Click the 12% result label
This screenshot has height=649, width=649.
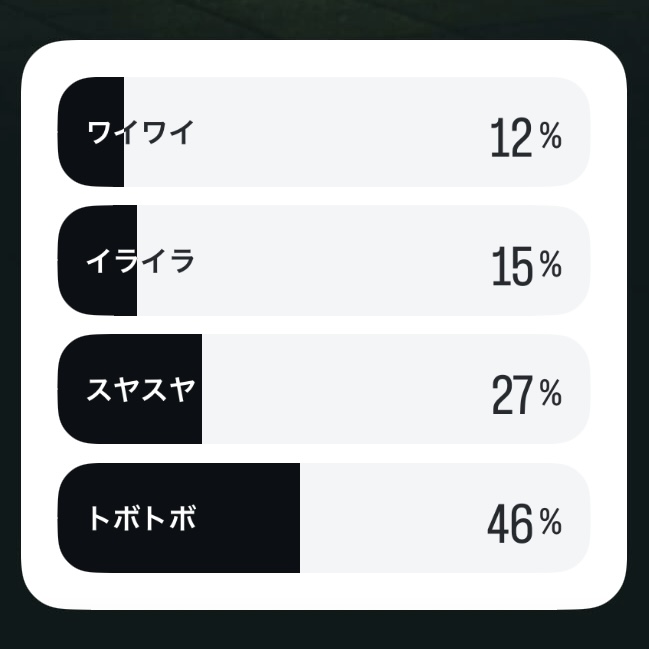[526, 137]
